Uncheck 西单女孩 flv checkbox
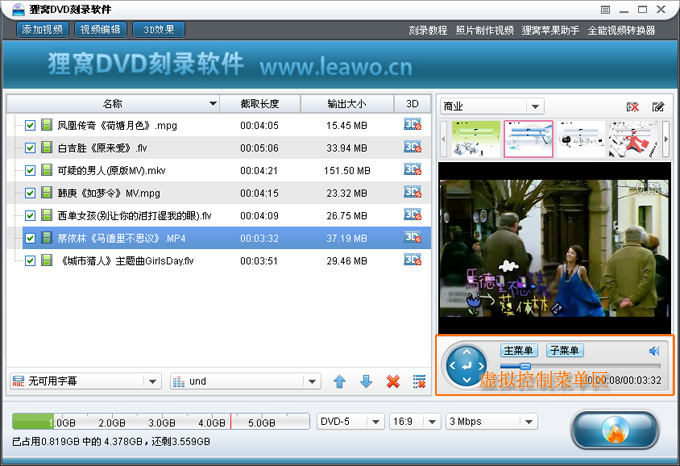 [30, 215]
